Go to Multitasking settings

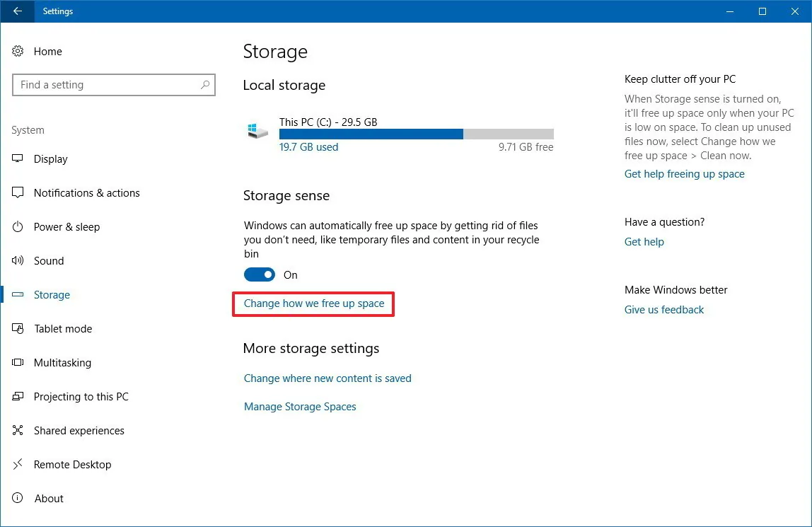62,362
